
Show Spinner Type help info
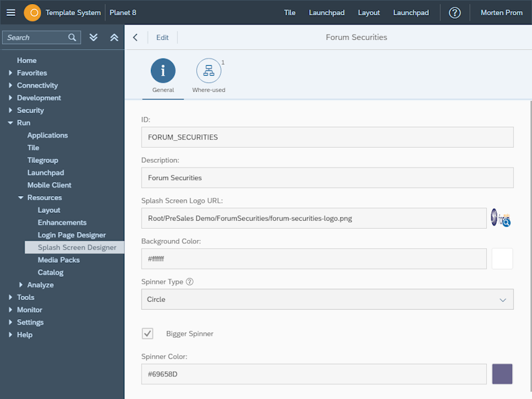(190, 282)
